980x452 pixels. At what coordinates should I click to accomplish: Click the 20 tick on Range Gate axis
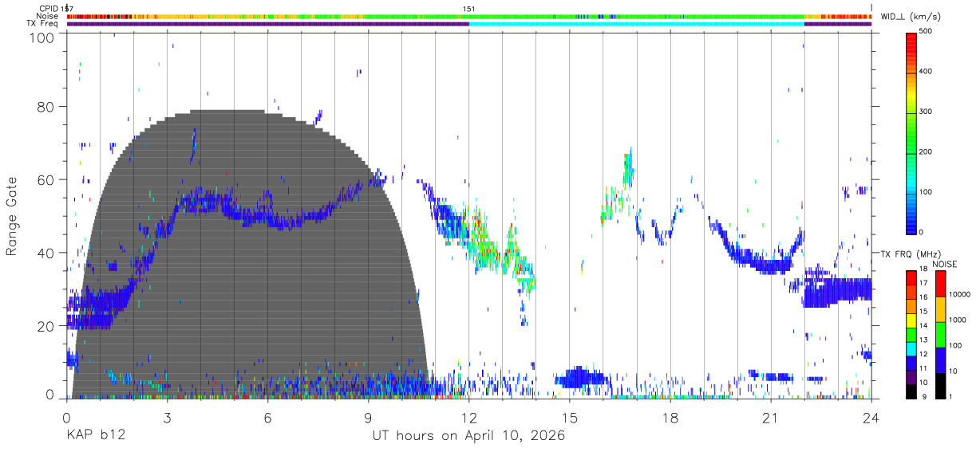pyautogui.click(x=45, y=327)
